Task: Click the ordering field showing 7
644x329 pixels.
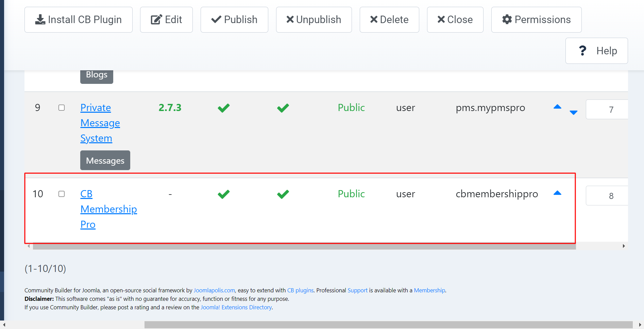Action: (x=607, y=109)
